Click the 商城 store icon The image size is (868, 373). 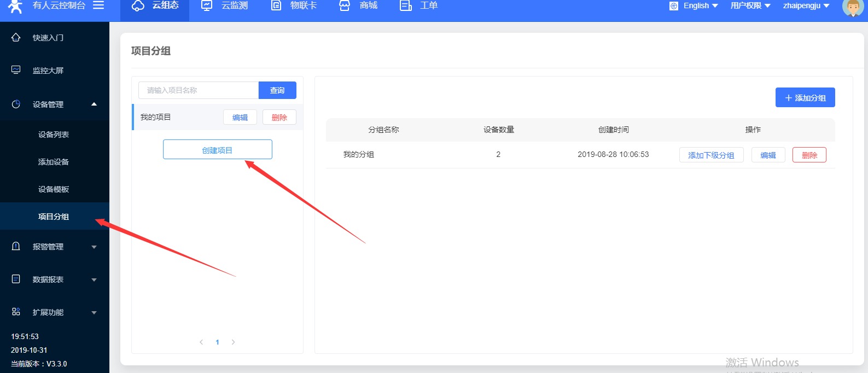[x=345, y=5]
